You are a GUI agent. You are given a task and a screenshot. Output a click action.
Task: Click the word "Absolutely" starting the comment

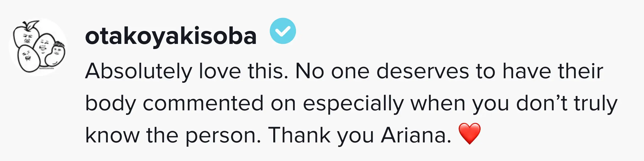click(138, 71)
